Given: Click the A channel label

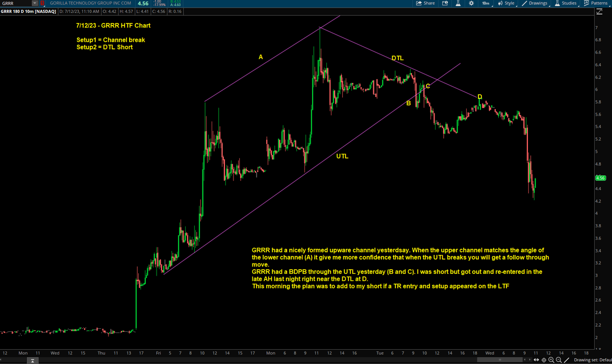Looking at the screenshot, I should 261,57.
